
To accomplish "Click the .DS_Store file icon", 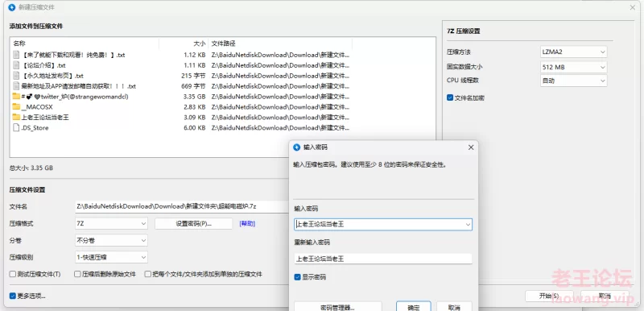I will tap(16, 128).
